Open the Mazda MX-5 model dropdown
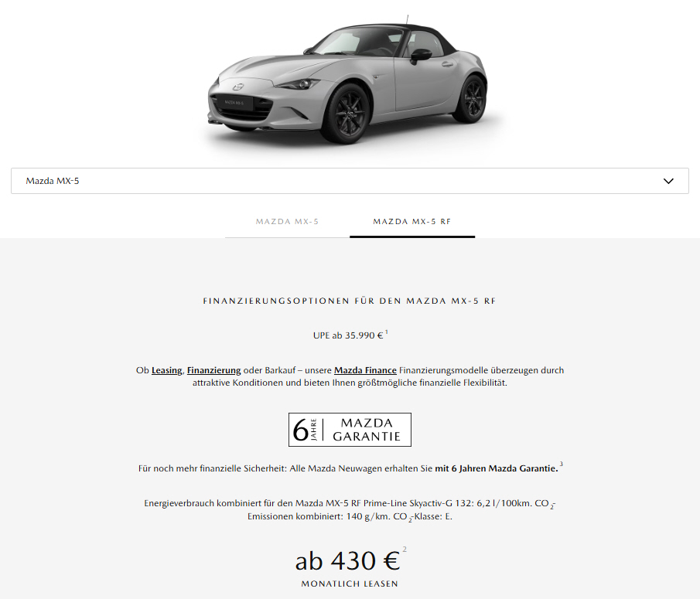Image resolution: width=700 pixels, height=599 pixels. pos(350,181)
